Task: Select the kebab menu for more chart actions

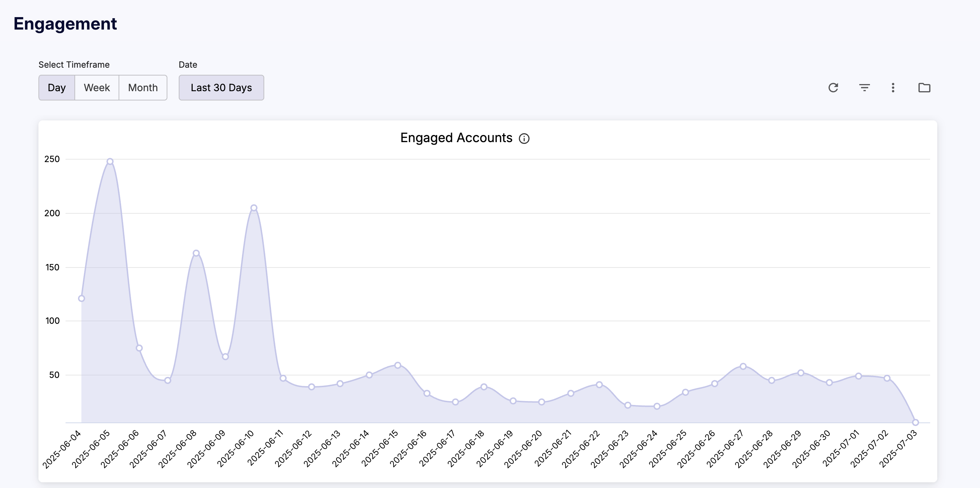Action: click(893, 88)
